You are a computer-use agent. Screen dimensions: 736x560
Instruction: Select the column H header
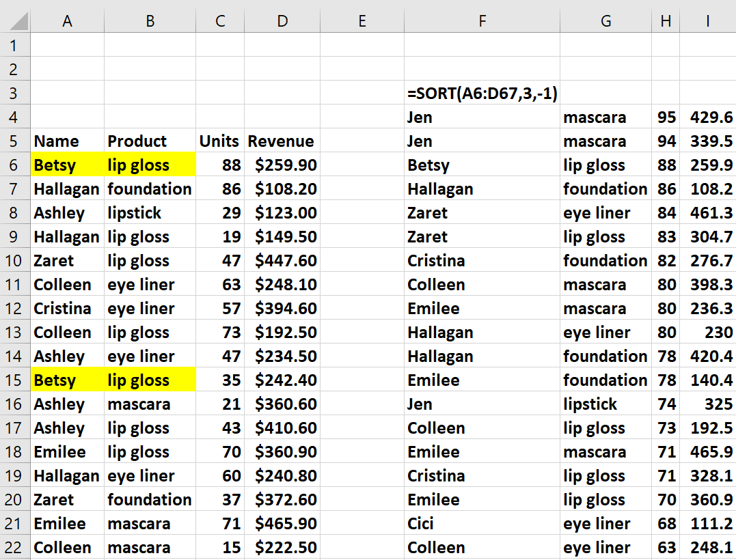pos(666,21)
